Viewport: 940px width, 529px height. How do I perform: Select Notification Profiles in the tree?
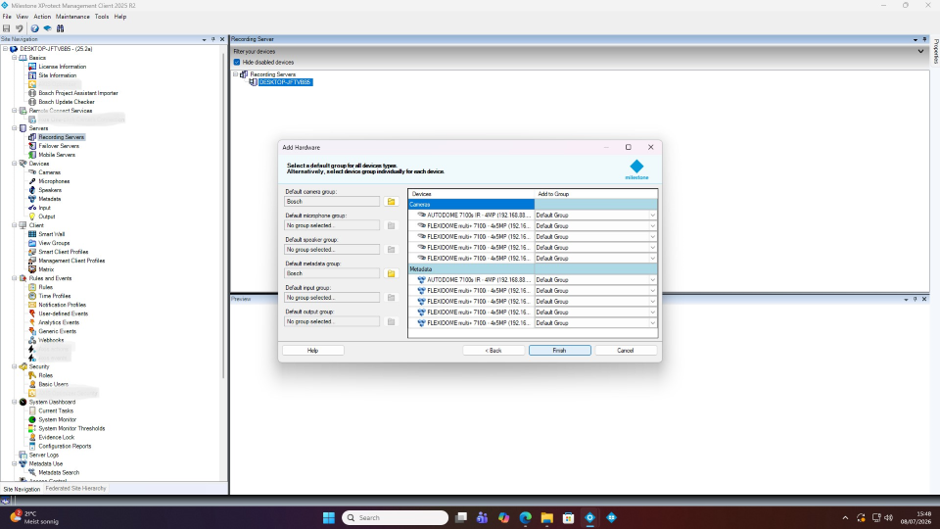coord(62,305)
